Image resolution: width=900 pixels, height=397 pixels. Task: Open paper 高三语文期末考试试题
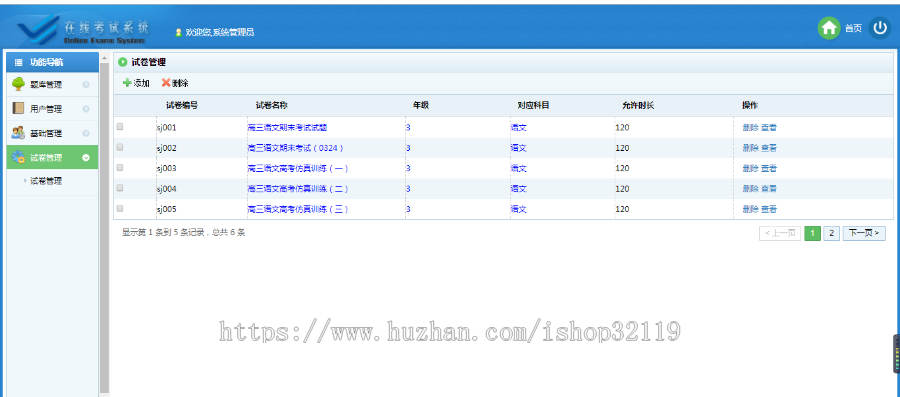[288, 127]
